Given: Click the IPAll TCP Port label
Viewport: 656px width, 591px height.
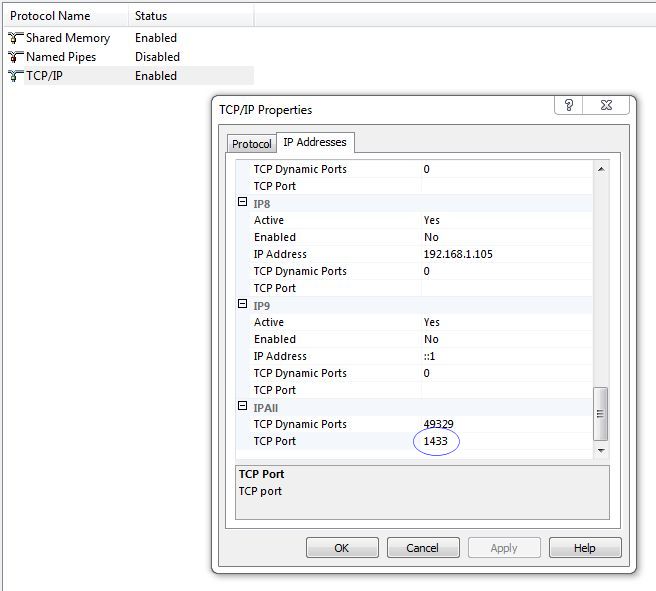Looking at the screenshot, I should coord(274,441).
